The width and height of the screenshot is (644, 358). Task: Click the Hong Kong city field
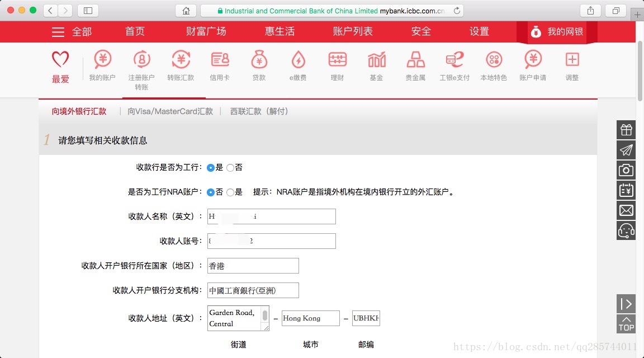point(310,318)
